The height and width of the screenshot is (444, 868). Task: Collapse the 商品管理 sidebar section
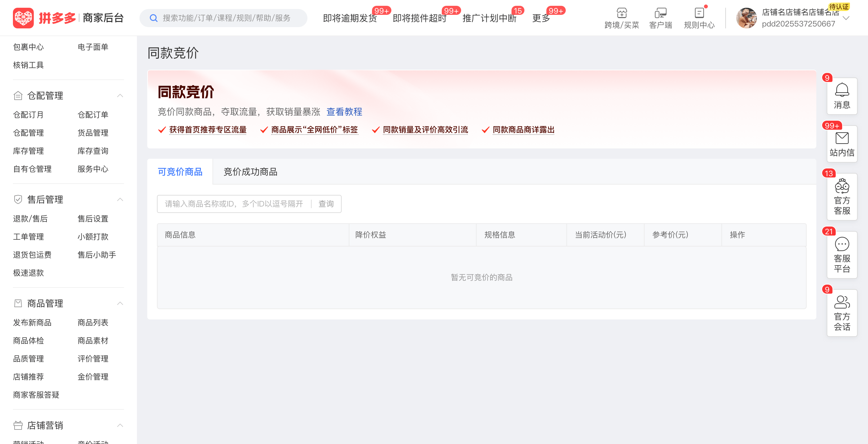coord(120,303)
